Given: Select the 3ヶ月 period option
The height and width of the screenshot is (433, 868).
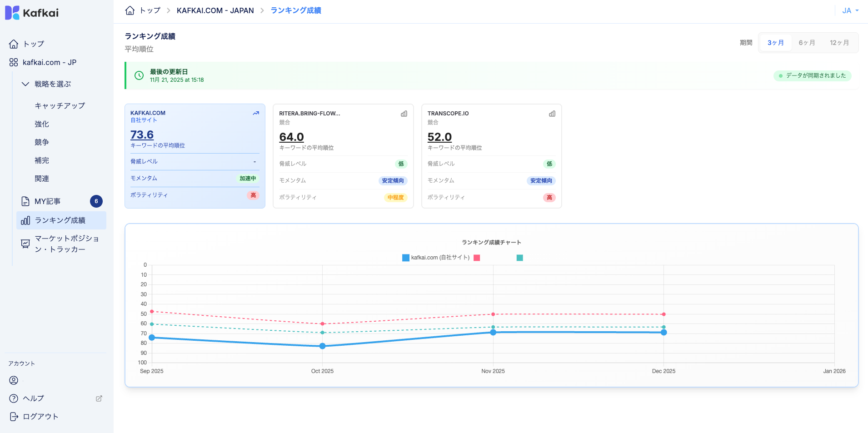Looking at the screenshot, I should [x=775, y=43].
